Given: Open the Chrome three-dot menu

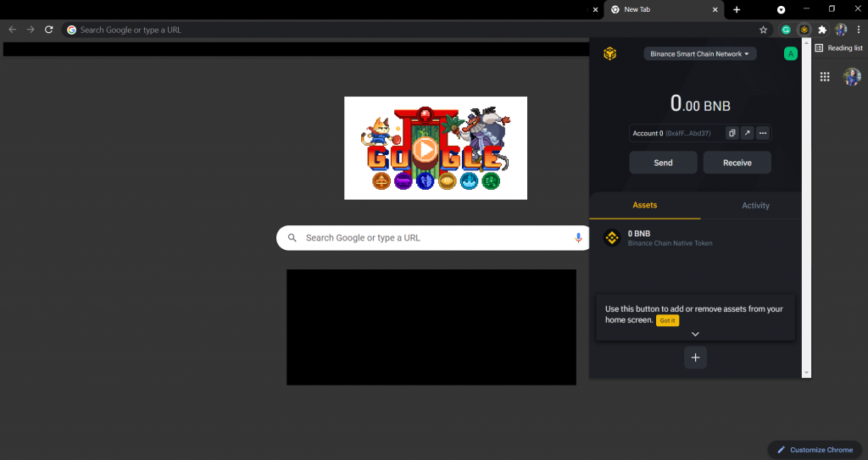Looking at the screenshot, I should 859,30.
